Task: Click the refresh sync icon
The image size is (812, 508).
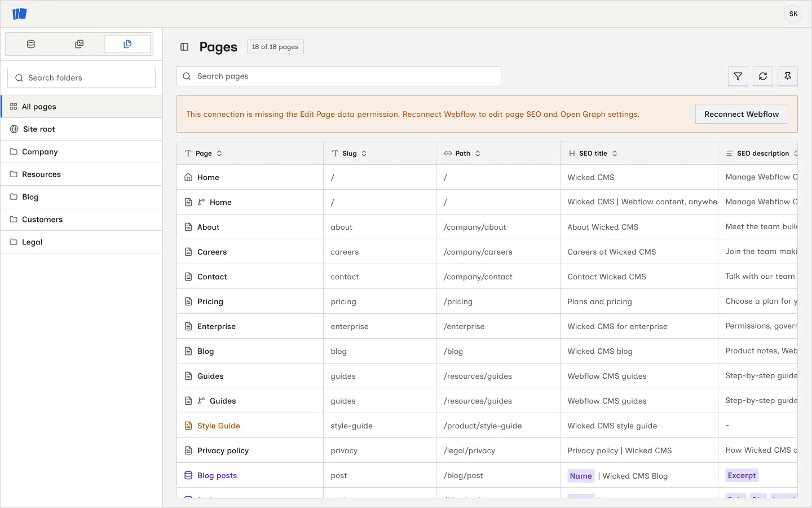Action: point(763,76)
